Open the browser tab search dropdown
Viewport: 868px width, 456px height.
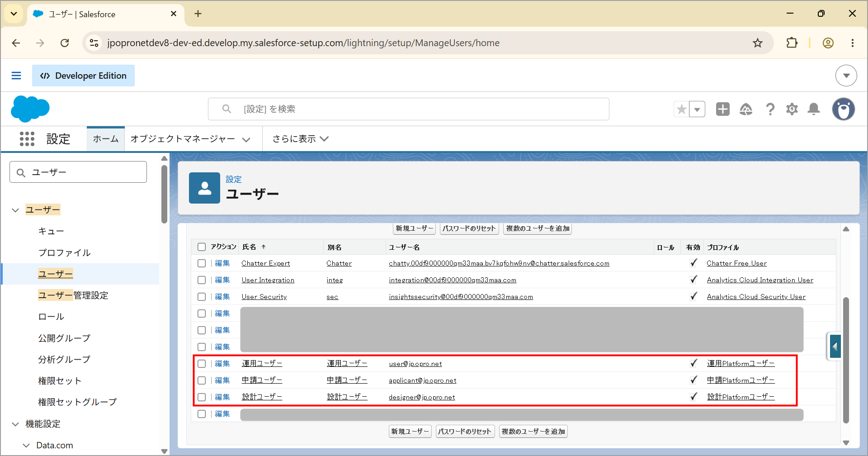pyautogui.click(x=14, y=14)
